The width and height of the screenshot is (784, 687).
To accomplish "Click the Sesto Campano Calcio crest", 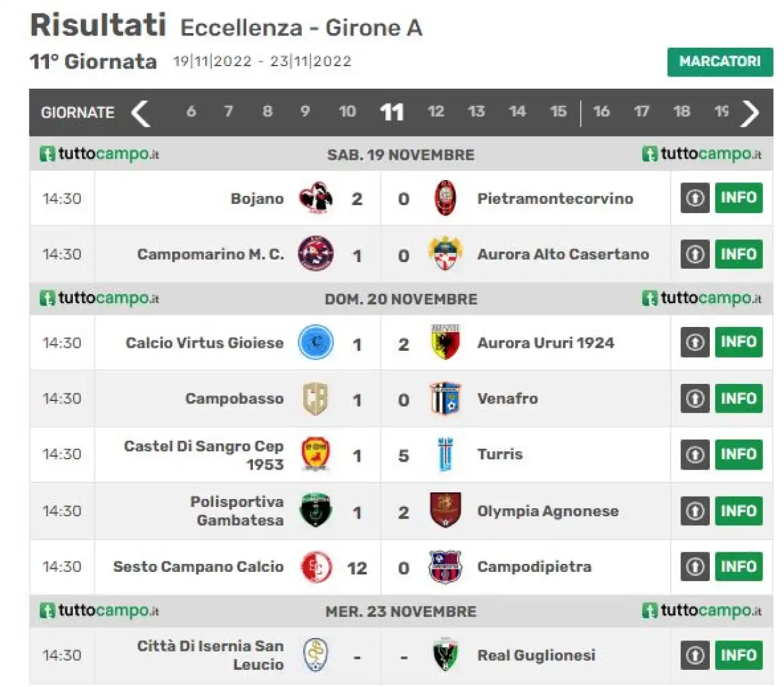I will (x=315, y=567).
